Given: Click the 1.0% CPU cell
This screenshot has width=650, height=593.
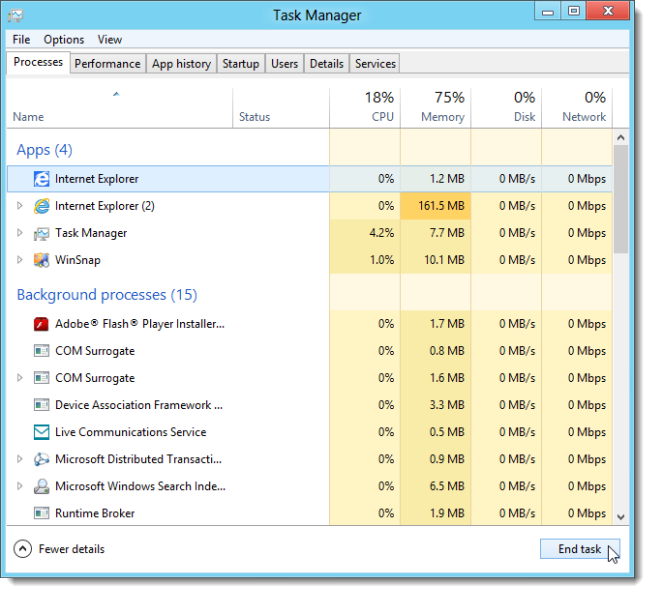Looking at the screenshot, I should pos(365,260).
